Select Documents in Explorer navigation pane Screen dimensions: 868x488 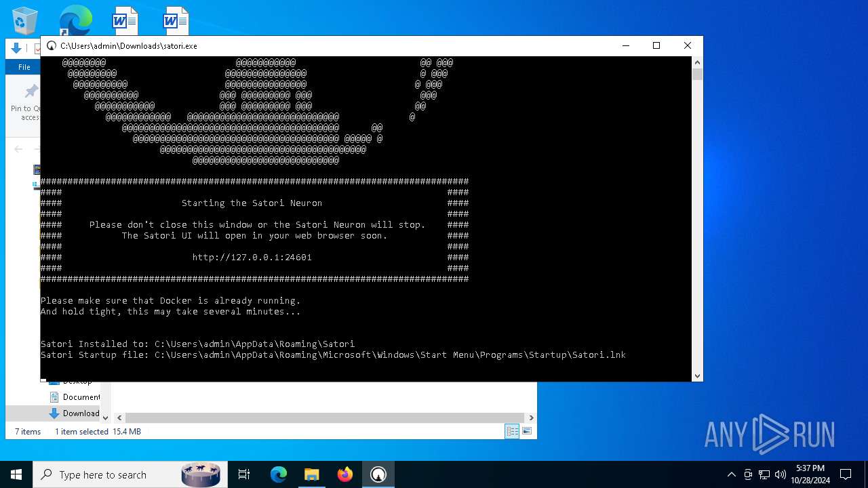(x=75, y=397)
